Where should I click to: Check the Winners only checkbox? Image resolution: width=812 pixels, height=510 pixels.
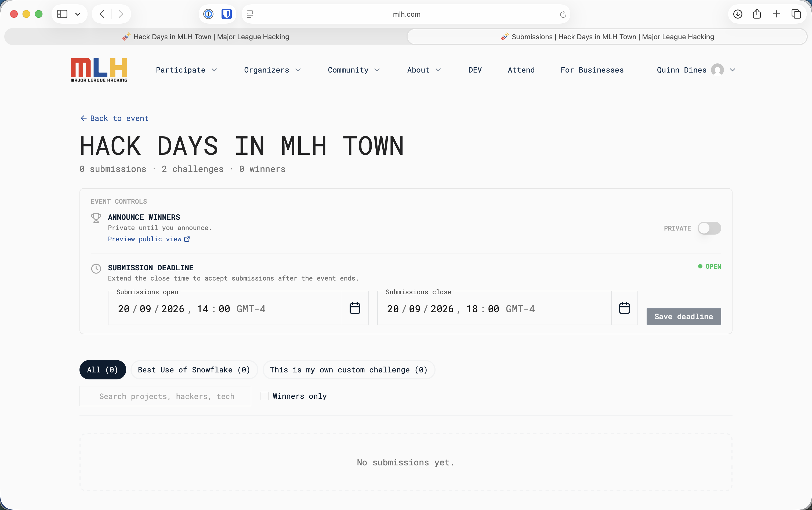point(264,396)
